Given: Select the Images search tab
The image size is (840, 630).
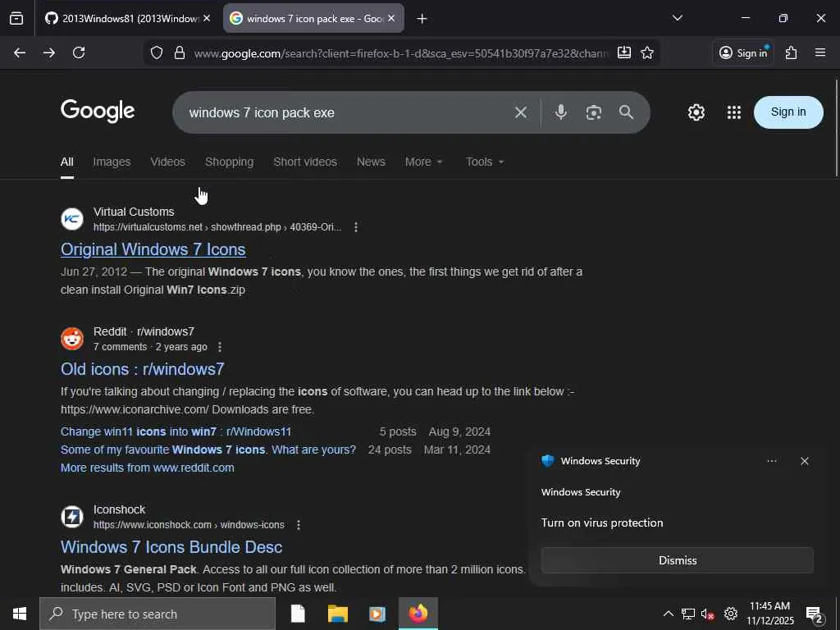Looking at the screenshot, I should point(112,162).
